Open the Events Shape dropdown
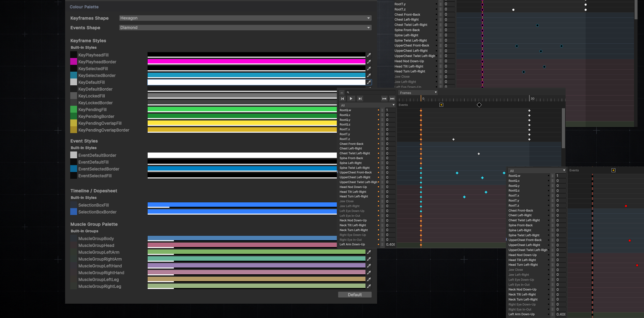Screen dimensions: 644x318 [x=245, y=28]
